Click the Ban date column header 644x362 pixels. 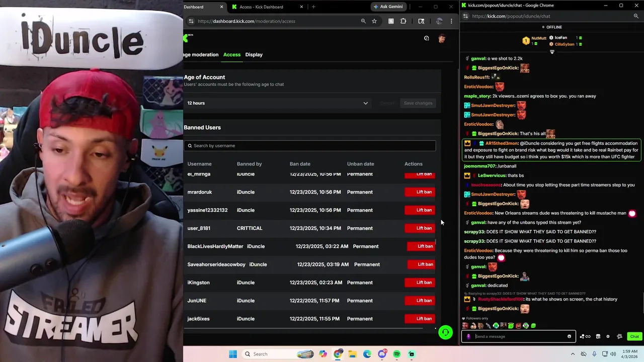tap(300, 164)
